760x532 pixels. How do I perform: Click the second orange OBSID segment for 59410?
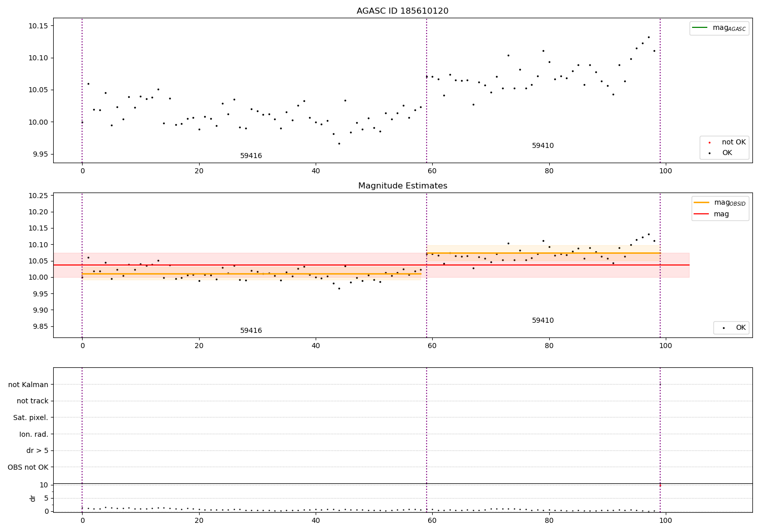[x=543, y=253]
